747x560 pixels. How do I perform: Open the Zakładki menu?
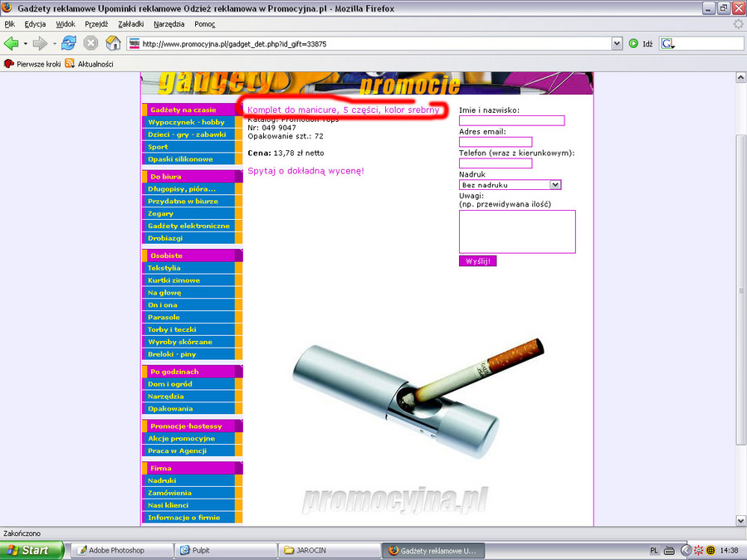pos(130,24)
